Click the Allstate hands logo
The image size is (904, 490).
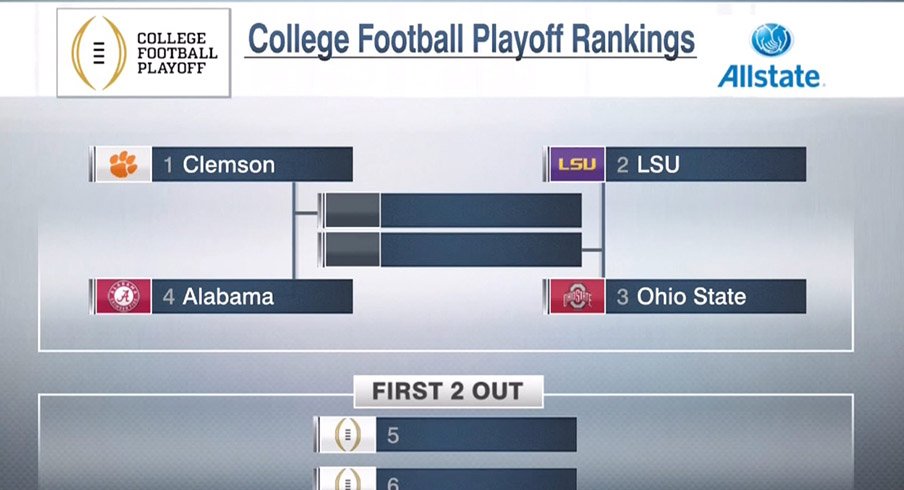pos(771,40)
